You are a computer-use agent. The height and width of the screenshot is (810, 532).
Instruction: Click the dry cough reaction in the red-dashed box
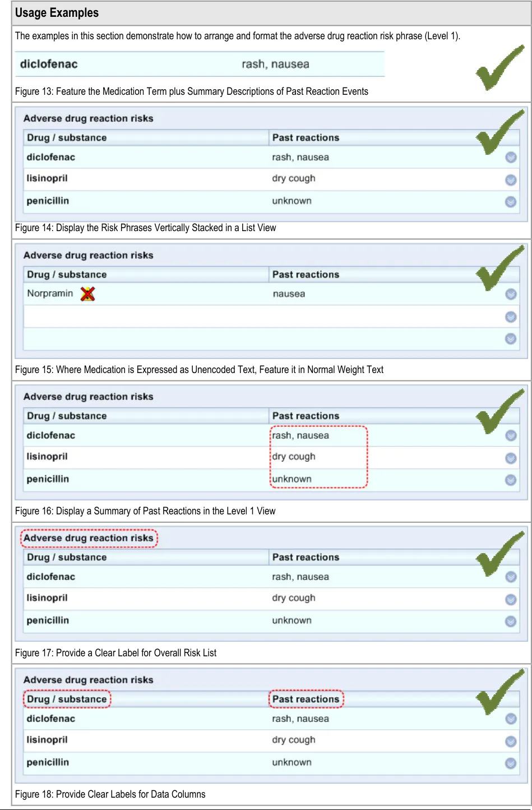click(x=294, y=457)
